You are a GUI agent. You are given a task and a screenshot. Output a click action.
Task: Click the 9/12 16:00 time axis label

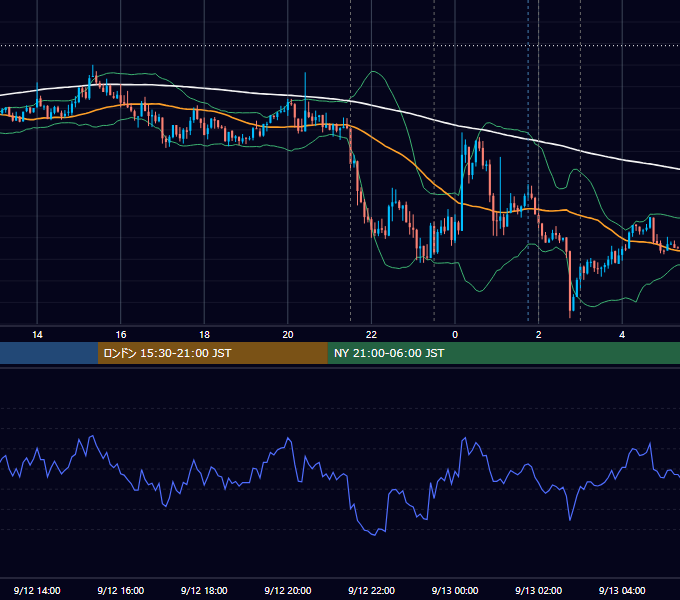[121, 590]
